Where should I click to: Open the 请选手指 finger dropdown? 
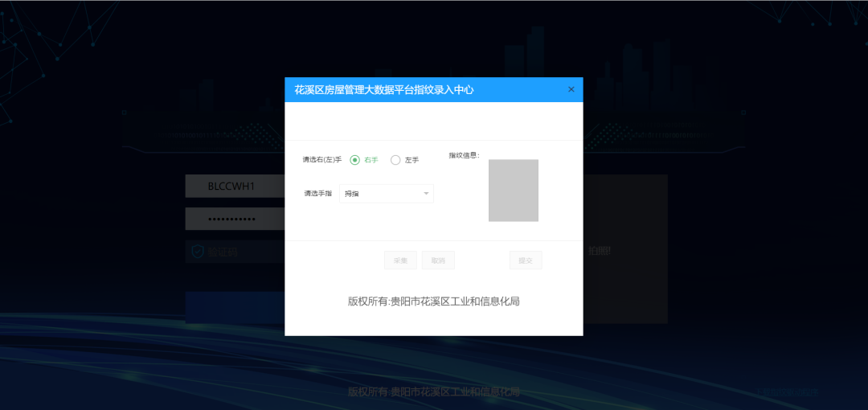click(x=386, y=194)
